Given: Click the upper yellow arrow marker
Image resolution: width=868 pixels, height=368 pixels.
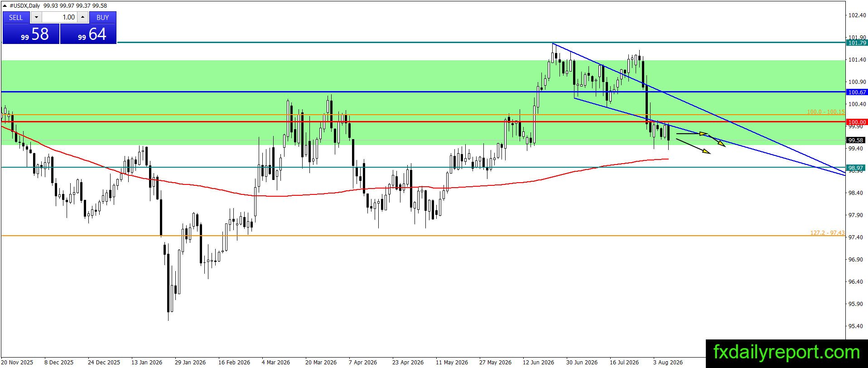Looking at the screenshot, I should (x=692, y=134).
